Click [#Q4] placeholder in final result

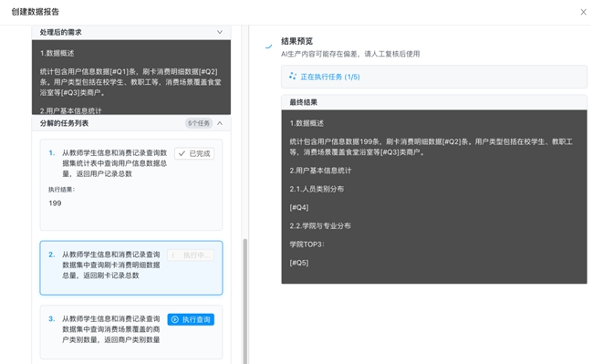[x=299, y=207]
